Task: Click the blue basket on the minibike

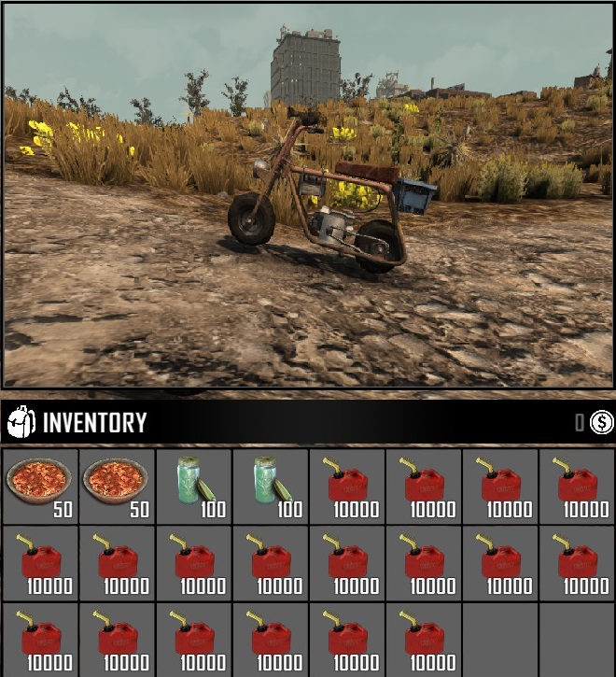Action: 414,196
